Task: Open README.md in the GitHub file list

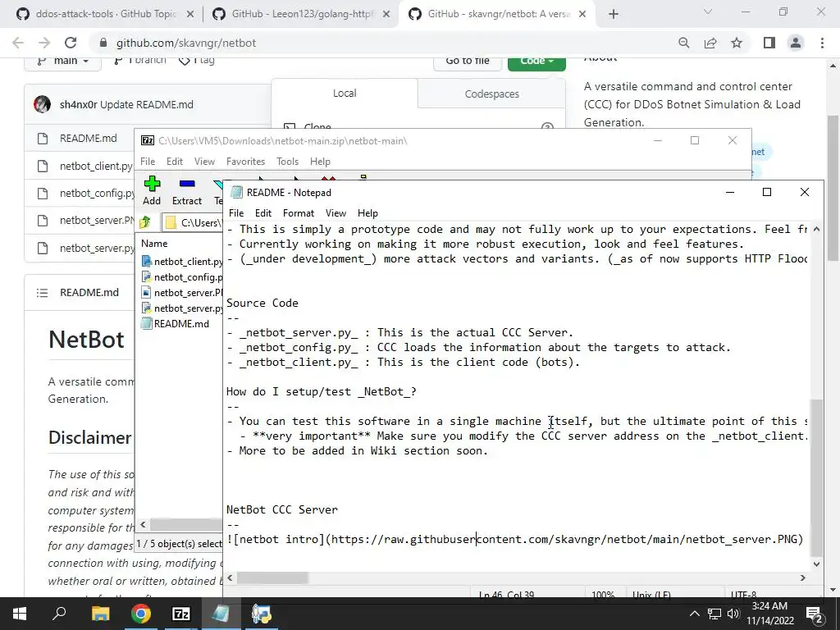Action: (89, 138)
